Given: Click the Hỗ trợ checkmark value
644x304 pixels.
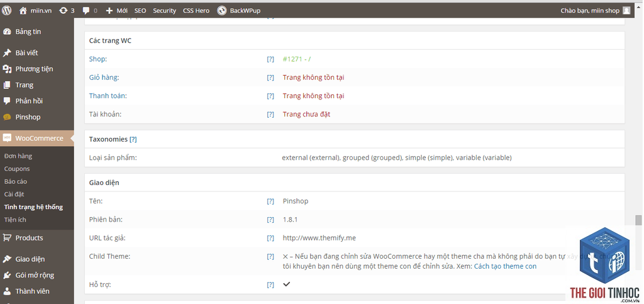Looking at the screenshot, I should point(287,284).
